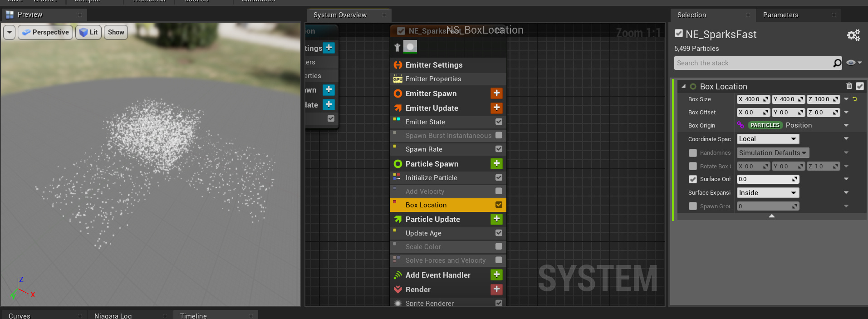
Task: Delete the Box Location module
Action: tap(849, 86)
